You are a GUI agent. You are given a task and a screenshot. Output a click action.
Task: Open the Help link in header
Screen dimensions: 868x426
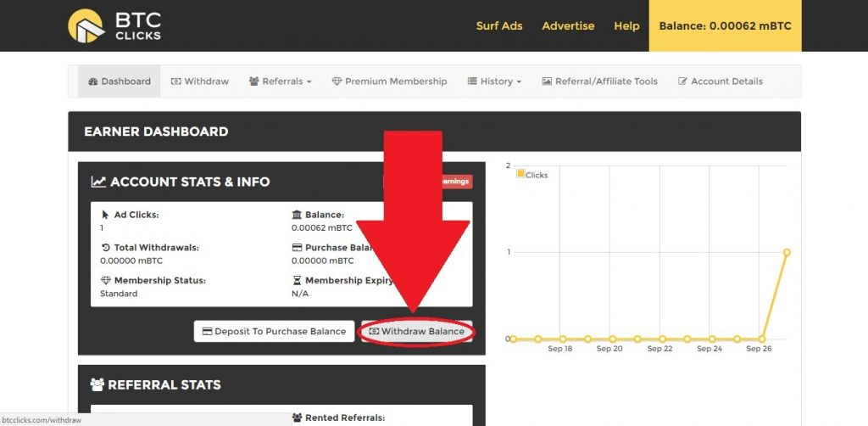(626, 25)
